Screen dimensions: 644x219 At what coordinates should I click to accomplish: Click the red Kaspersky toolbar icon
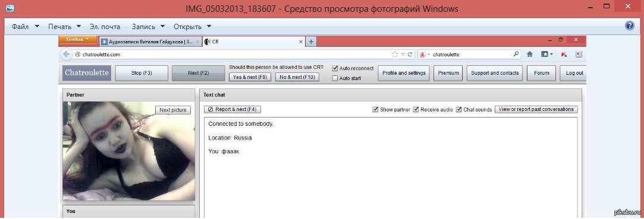coord(564,54)
